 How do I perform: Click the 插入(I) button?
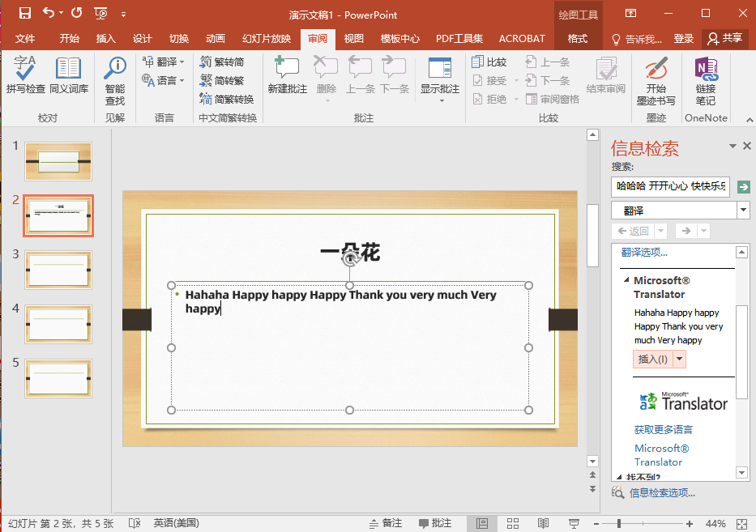[x=652, y=359]
